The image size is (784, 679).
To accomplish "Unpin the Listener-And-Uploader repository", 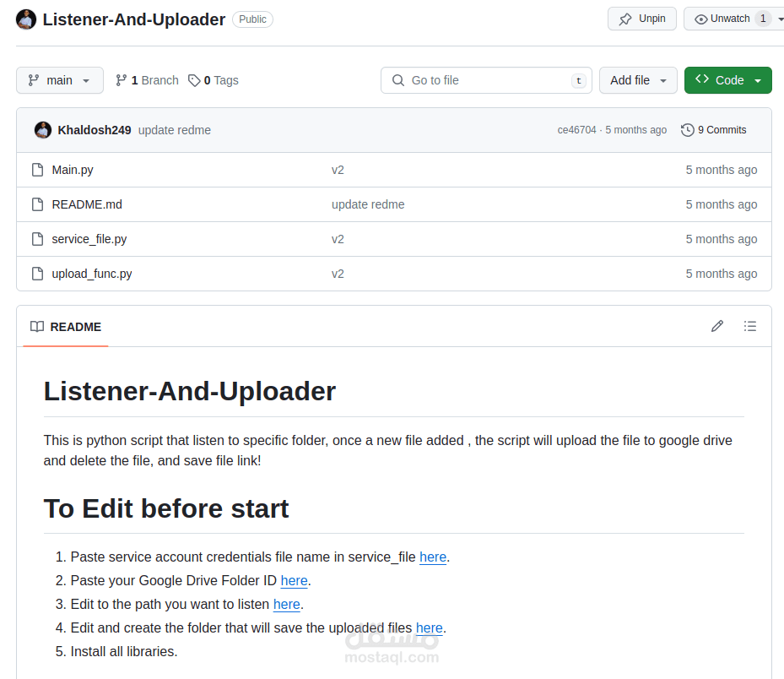I will click(x=642, y=19).
